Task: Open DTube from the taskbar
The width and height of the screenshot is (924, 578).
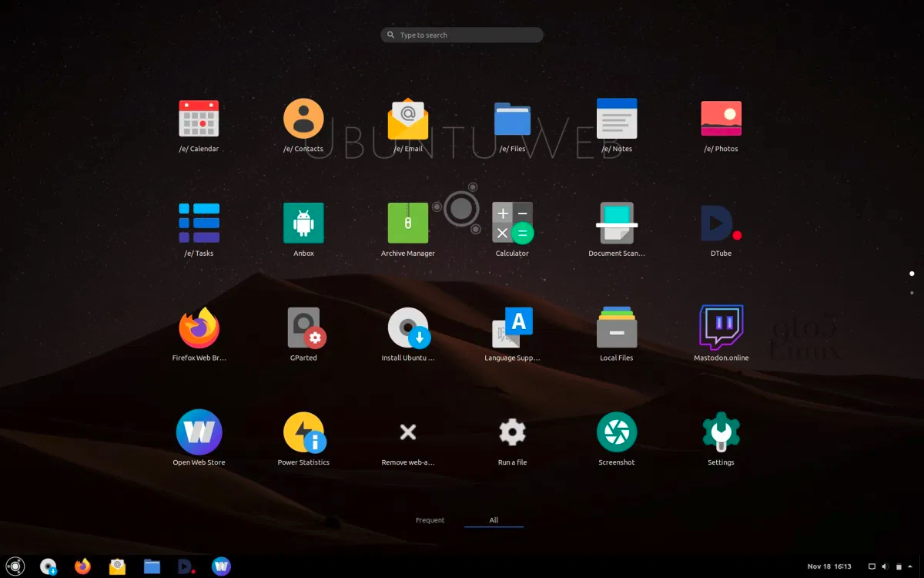Action: coord(186,566)
